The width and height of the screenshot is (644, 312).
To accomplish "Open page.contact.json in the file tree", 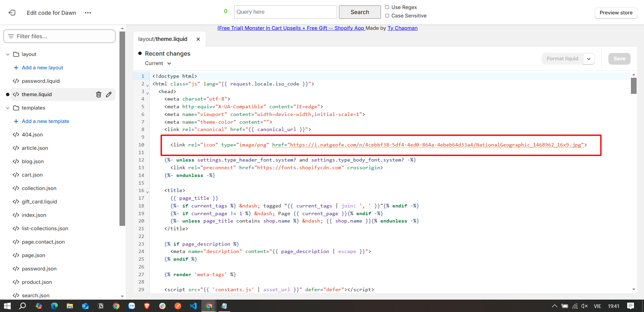I will point(43,242).
